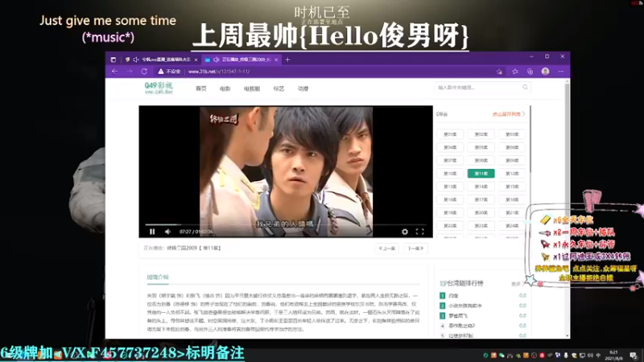644x362 pixels.
Task: Go to next episode 下一集
Action: pos(415,249)
